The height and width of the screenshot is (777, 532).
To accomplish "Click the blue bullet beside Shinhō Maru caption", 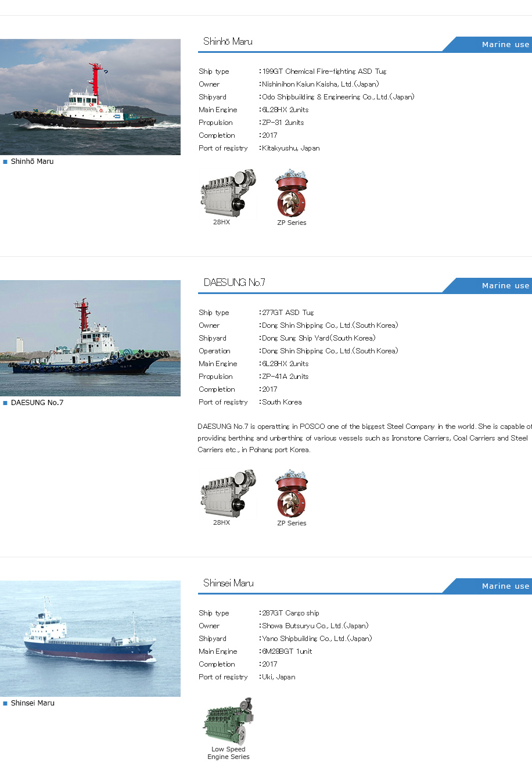I will [x=5, y=162].
